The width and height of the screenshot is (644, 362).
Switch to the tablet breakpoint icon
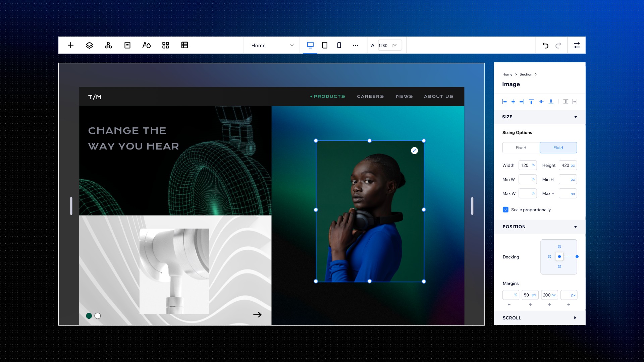click(x=324, y=45)
